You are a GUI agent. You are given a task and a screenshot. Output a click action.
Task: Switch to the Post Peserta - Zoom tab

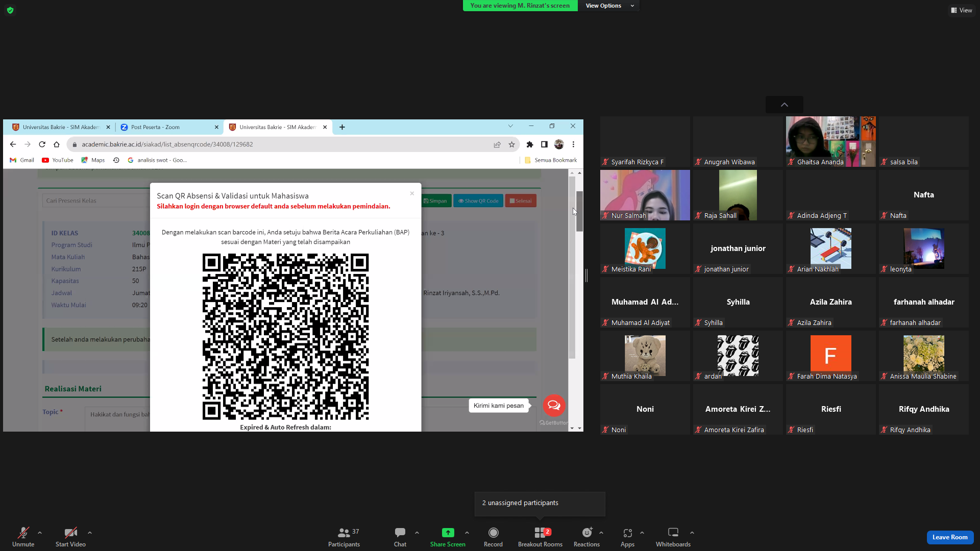168,127
